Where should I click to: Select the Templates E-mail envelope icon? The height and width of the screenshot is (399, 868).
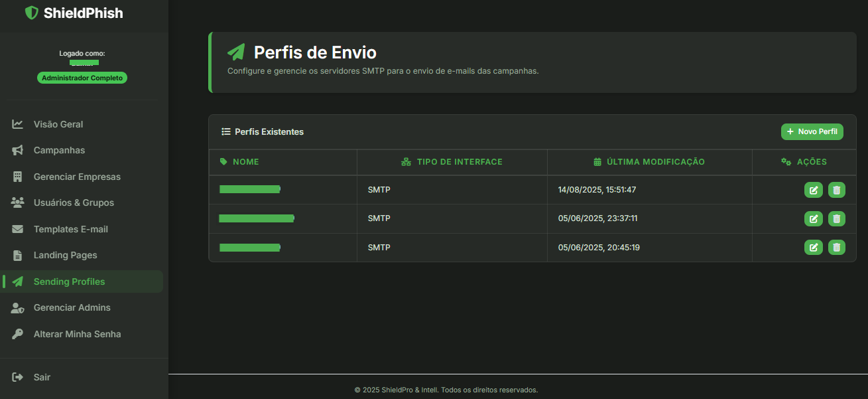pyautogui.click(x=17, y=229)
